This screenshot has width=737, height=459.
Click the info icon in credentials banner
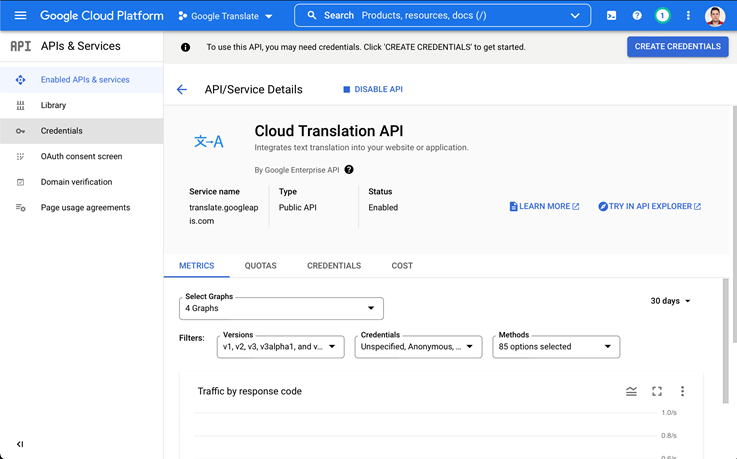coord(186,47)
